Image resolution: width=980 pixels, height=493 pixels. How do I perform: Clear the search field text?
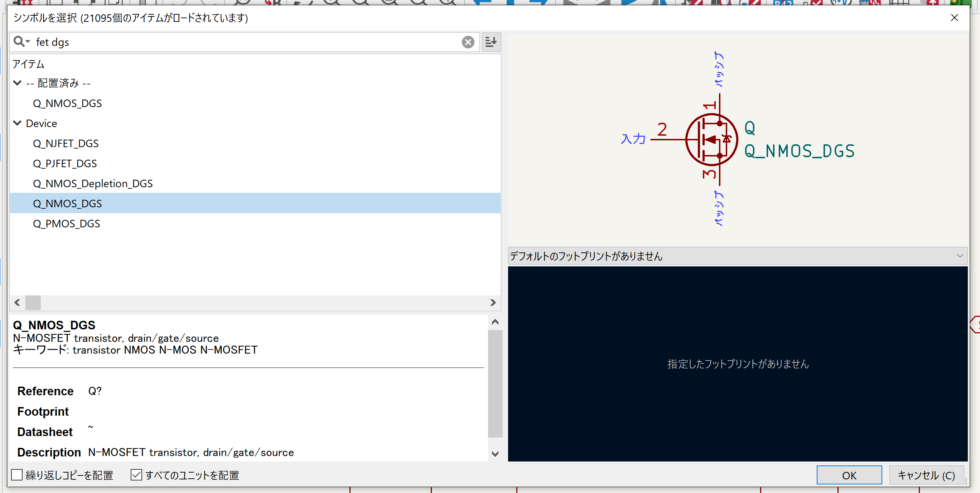pyautogui.click(x=468, y=42)
